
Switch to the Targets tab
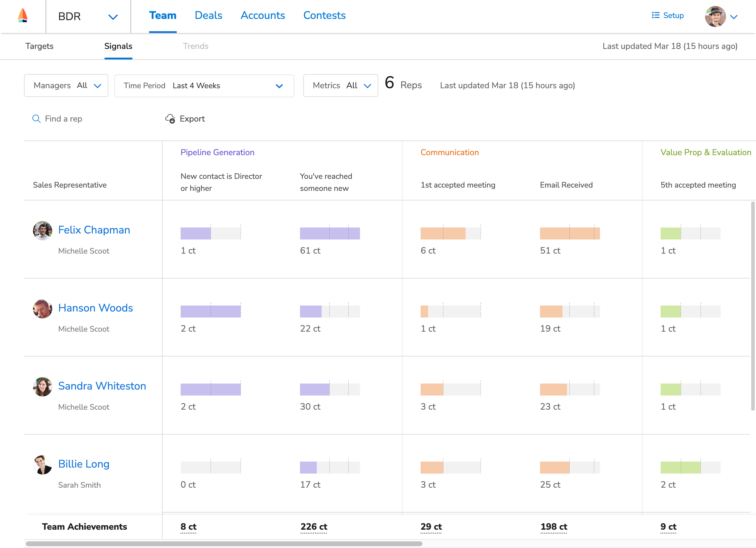coord(39,47)
